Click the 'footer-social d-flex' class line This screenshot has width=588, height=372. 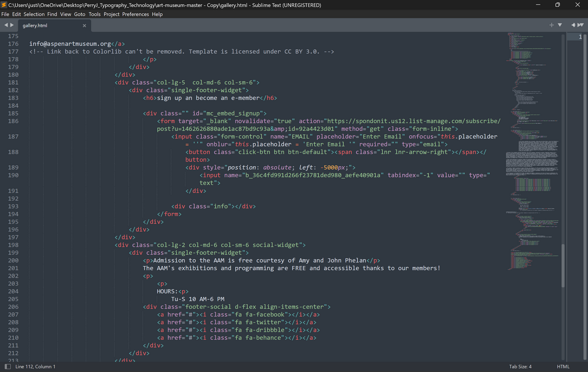click(237, 307)
